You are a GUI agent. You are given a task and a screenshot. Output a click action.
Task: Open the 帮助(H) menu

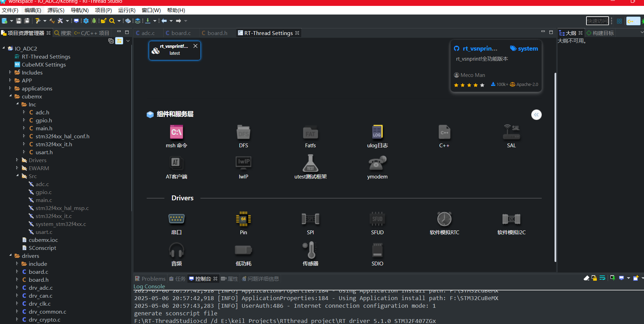pyautogui.click(x=176, y=10)
